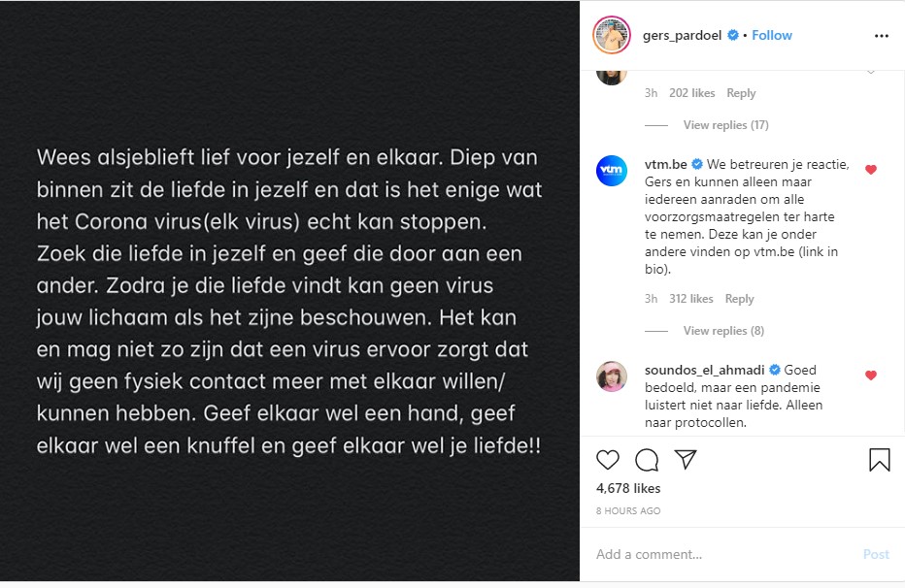Screen dimensions: 905x588
Task: Reply to the vtm.be comment
Action: (x=739, y=299)
